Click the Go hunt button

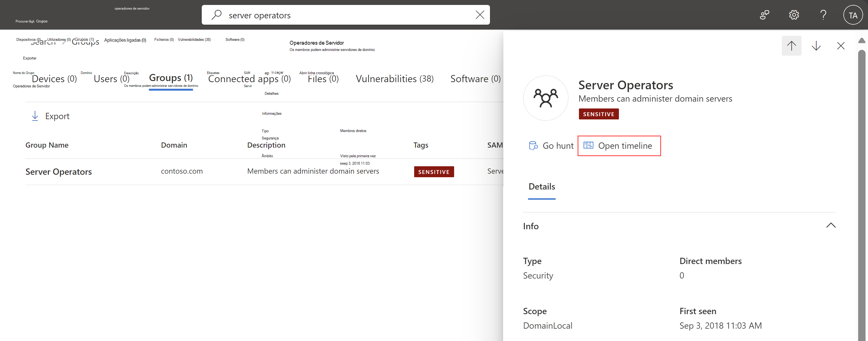click(551, 146)
